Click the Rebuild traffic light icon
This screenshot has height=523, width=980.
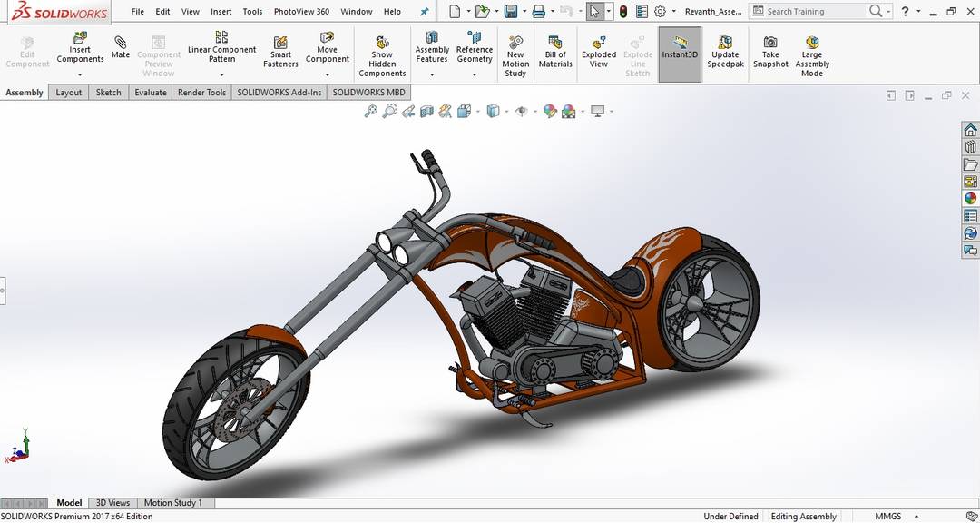click(x=623, y=11)
